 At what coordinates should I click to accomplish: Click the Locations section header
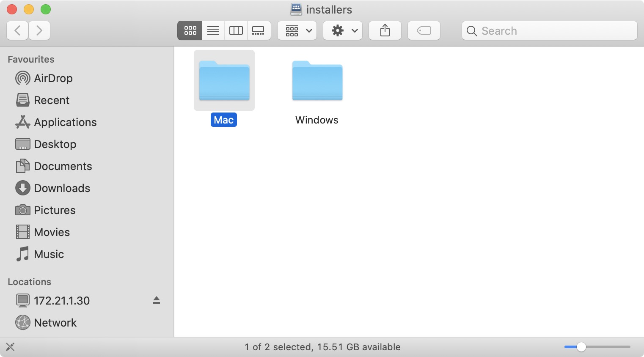coord(29,282)
